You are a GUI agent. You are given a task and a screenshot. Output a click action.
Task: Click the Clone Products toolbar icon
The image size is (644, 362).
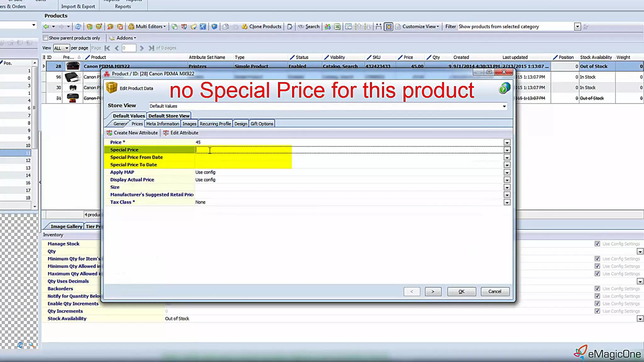coord(244,27)
